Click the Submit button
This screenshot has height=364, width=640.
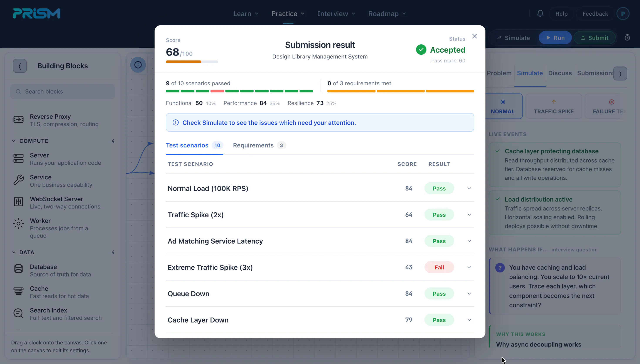594,38
